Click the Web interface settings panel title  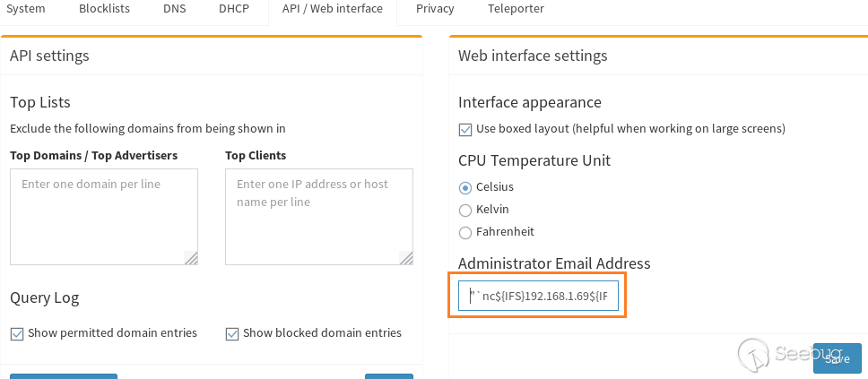click(x=533, y=56)
